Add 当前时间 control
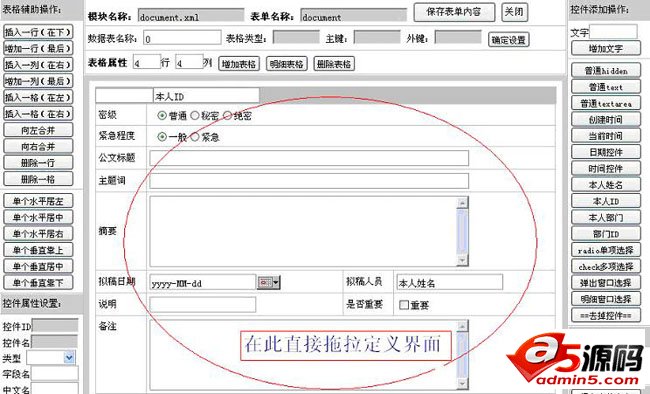This screenshot has width=650, height=394. coord(606,136)
